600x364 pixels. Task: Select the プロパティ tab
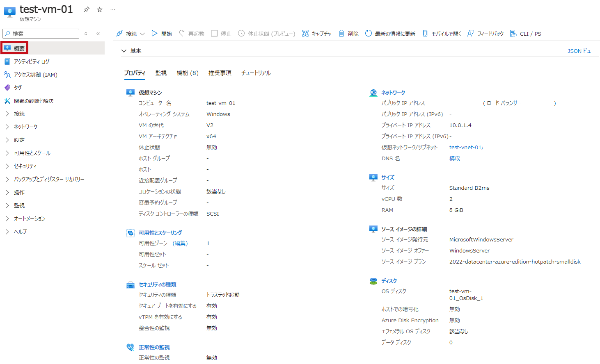click(135, 73)
